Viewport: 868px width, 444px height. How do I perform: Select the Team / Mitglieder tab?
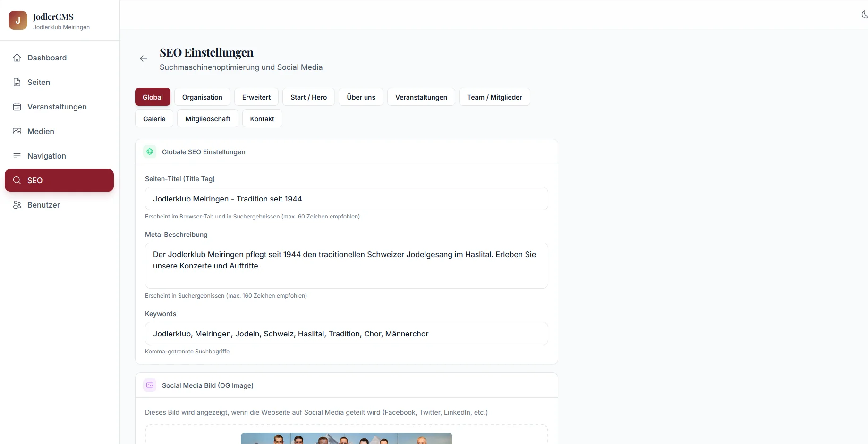point(494,97)
